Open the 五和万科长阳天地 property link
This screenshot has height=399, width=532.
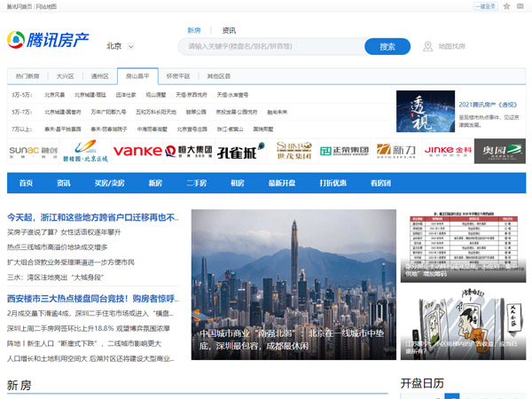pos(156,112)
